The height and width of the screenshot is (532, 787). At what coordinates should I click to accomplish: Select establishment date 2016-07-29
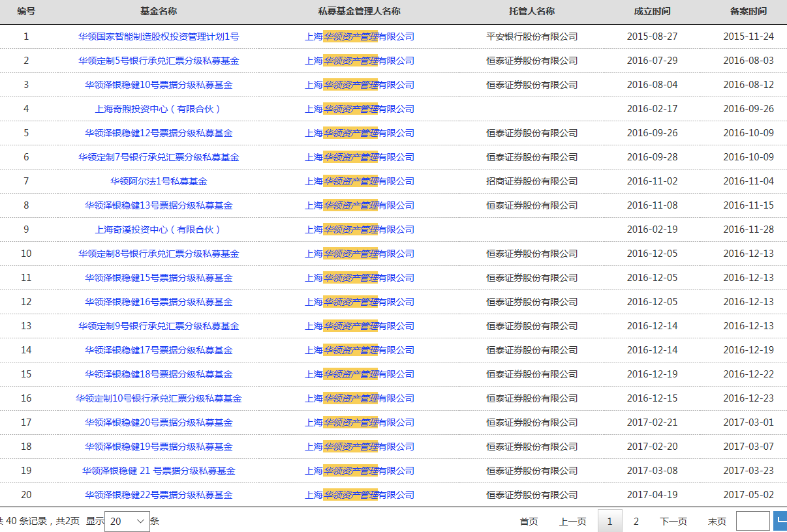(653, 61)
